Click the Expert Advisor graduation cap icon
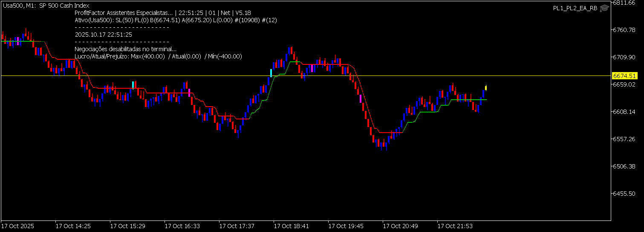This screenshot has width=644, height=232. 604,8
